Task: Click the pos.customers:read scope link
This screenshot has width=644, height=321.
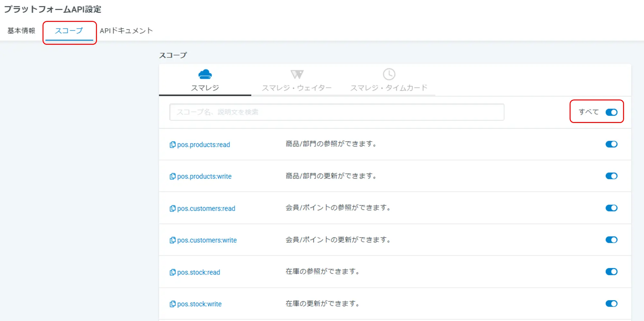Action: (206, 208)
